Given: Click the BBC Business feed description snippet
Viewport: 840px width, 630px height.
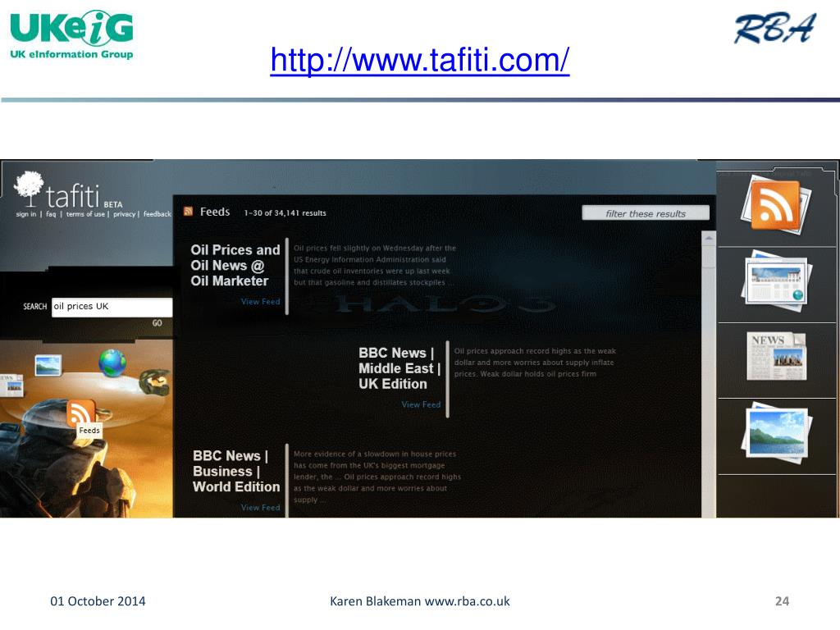Looking at the screenshot, I should pyautogui.click(x=377, y=477).
